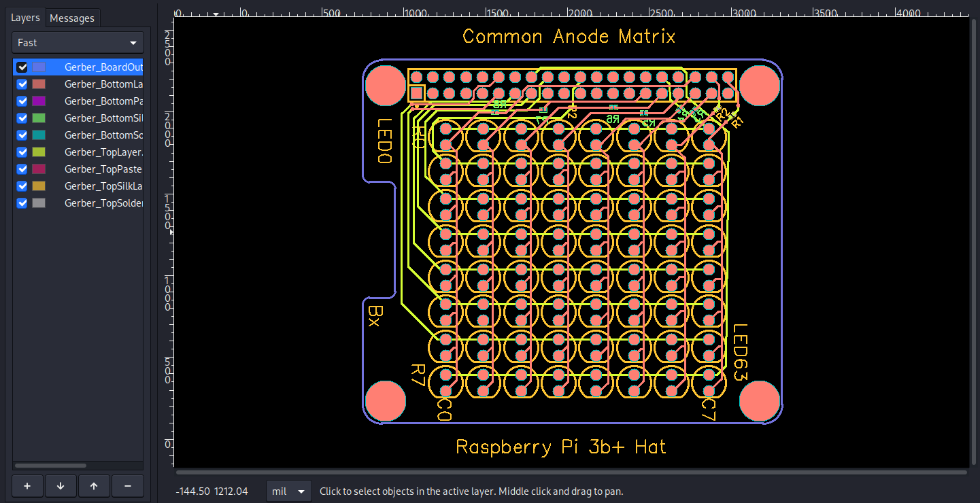Screen dimensions: 980x503
Task: Move selected layer up with arrow button
Action: (x=94, y=486)
